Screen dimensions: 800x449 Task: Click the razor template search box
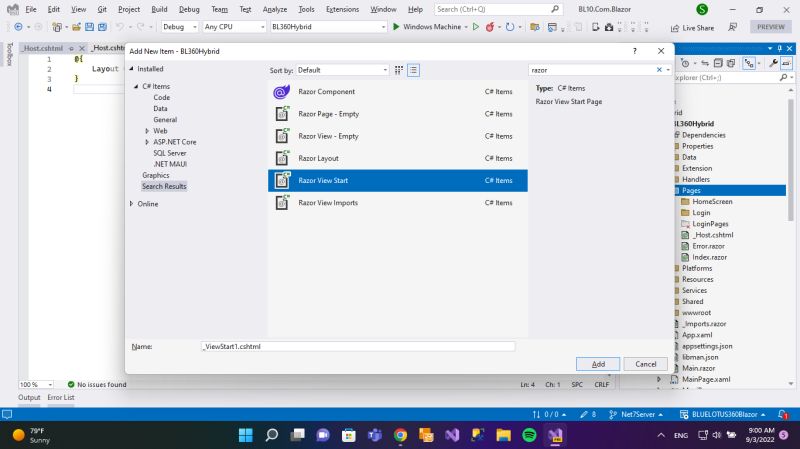tap(592, 70)
